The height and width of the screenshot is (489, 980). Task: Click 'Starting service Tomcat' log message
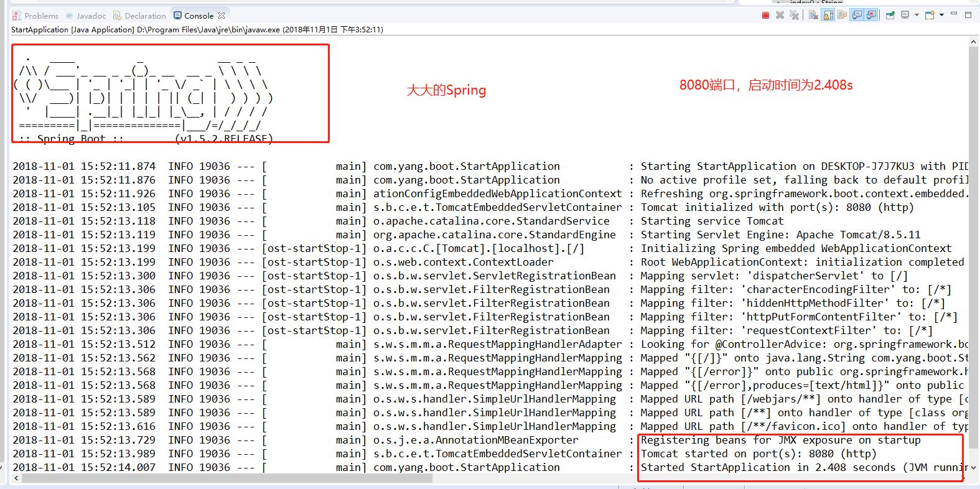(x=712, y=221)
